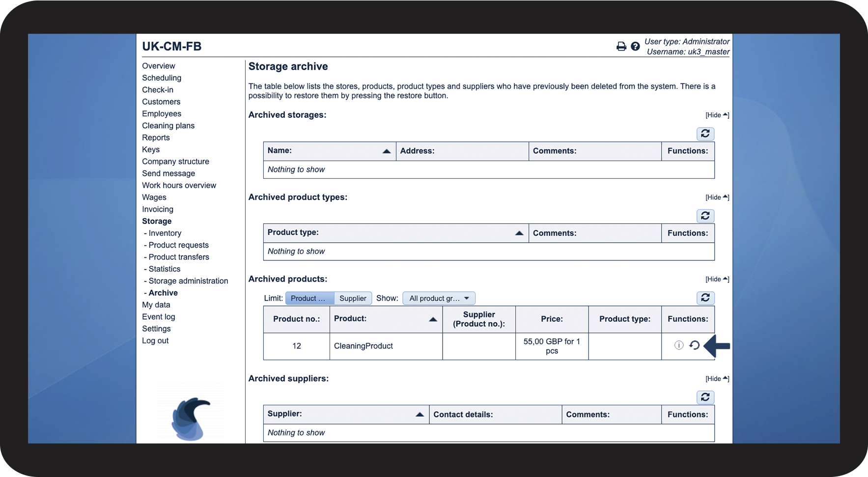Go to Inventory submenu item
Viewport: 868px width, 477px height.
[x=165, y=233]
